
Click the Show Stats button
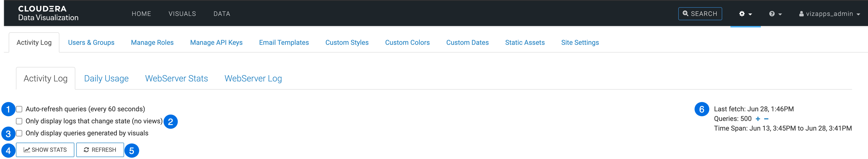click(x=45, y=150)
